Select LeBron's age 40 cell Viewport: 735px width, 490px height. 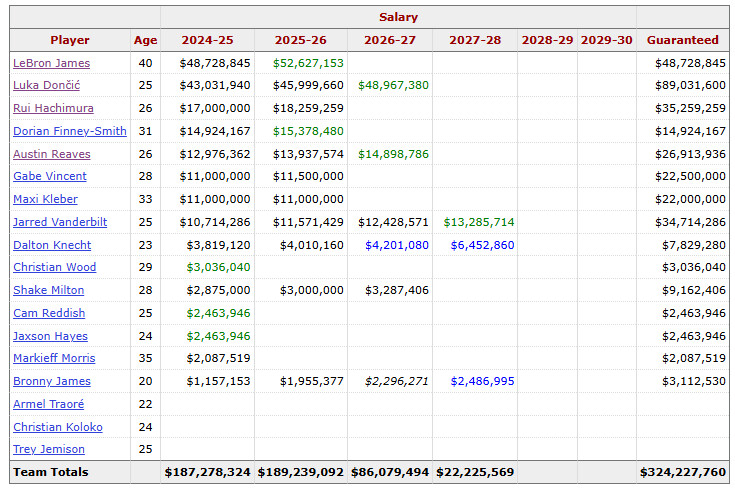145,63
